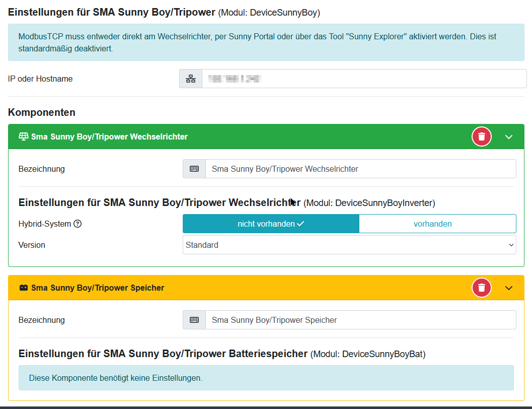The image size is (532, 409).
Task: Click the keyboard icon beside Speicher Bezeichnung
Action: 194,320
